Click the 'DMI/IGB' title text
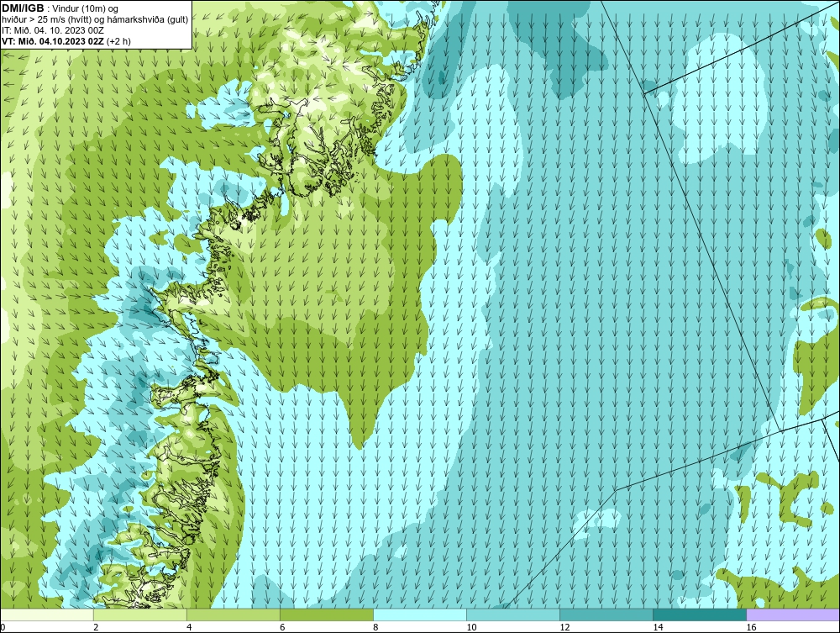Image resolution: width=840 pixels, height=633 pixels. click(x=23, y=8)
